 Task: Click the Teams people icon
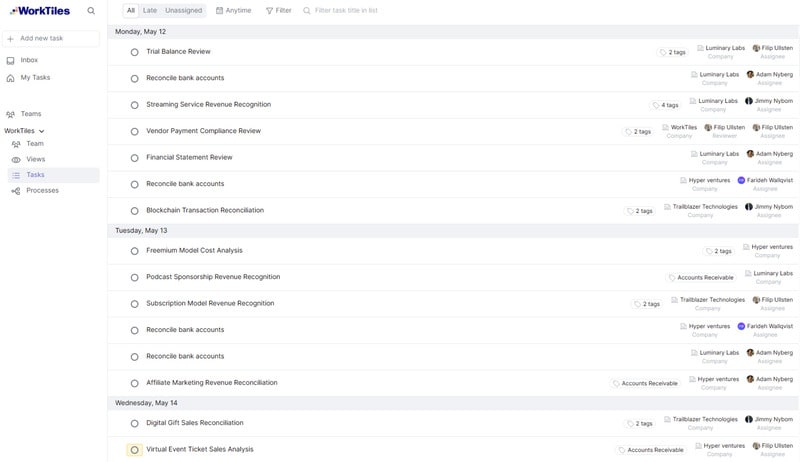coord(11,114)
